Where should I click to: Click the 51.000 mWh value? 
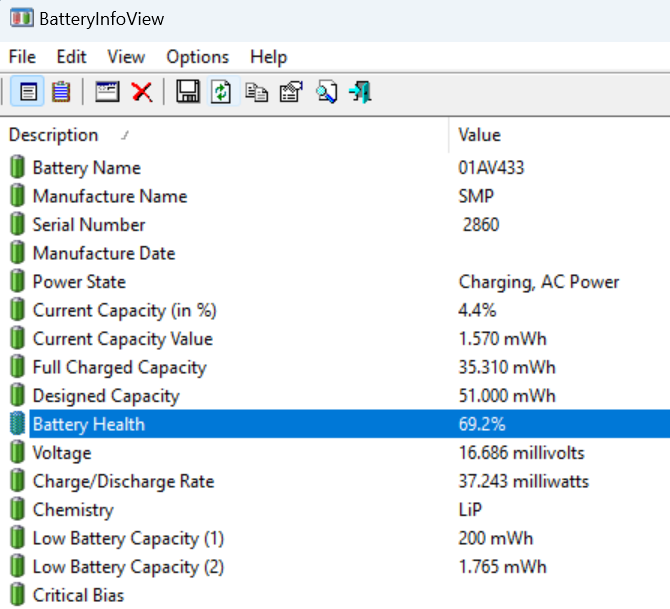coord(507,396)
